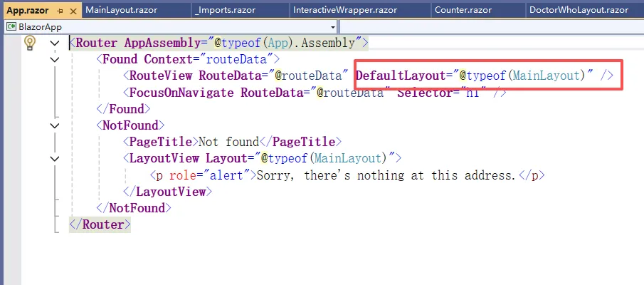Collapse the Found element
Image resolution: width=644 pixels, height=285 pixels.
point(54,59)
